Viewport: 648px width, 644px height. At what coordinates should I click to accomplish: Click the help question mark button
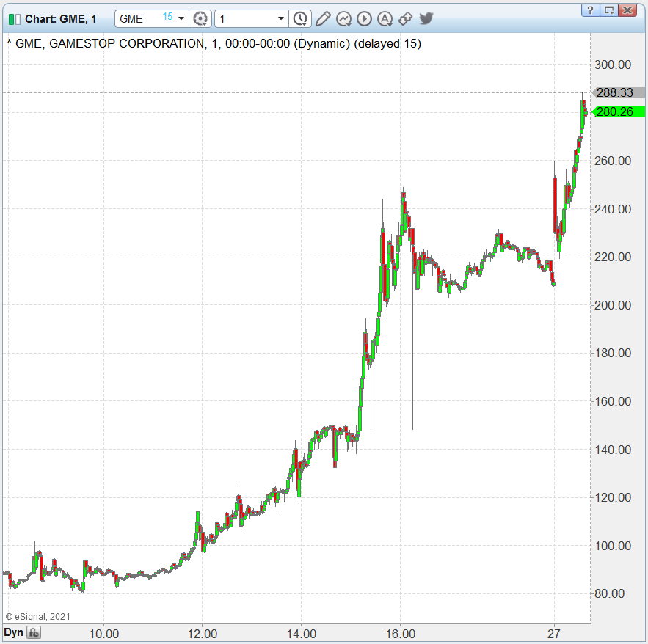[590, 10]
